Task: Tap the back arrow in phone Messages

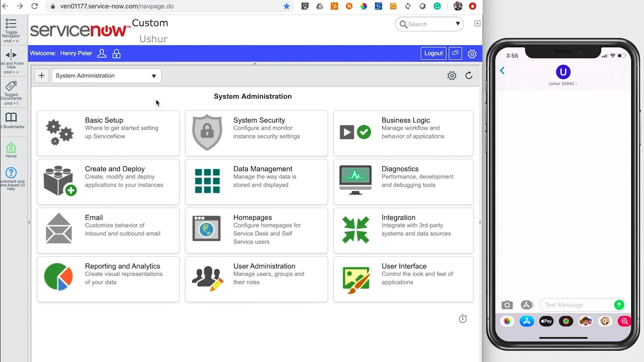Action: tap(502, 71)
